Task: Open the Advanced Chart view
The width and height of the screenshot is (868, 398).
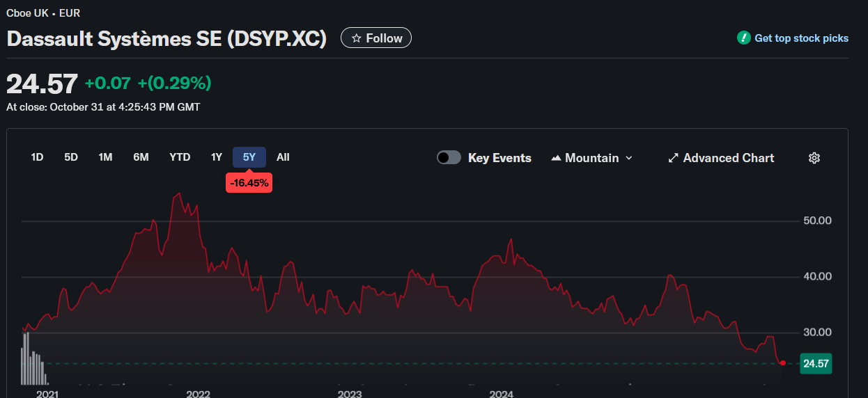Action: pos(721,158)
